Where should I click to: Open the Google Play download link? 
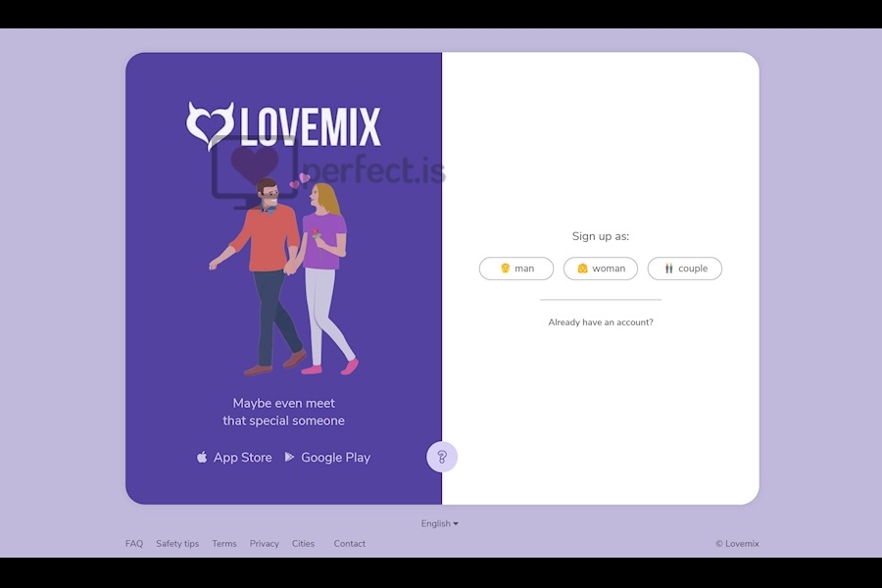pos(327,458)
